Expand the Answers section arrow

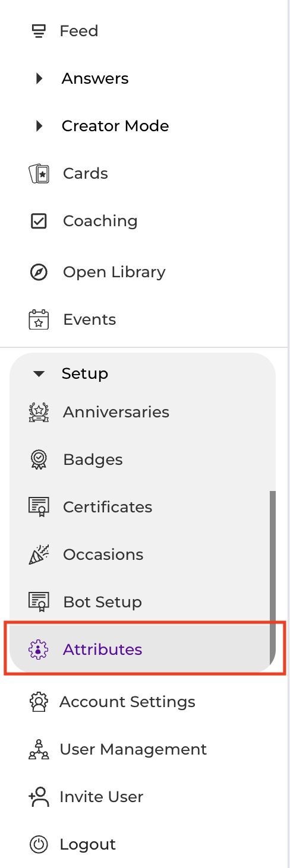[x=39, y=78]
